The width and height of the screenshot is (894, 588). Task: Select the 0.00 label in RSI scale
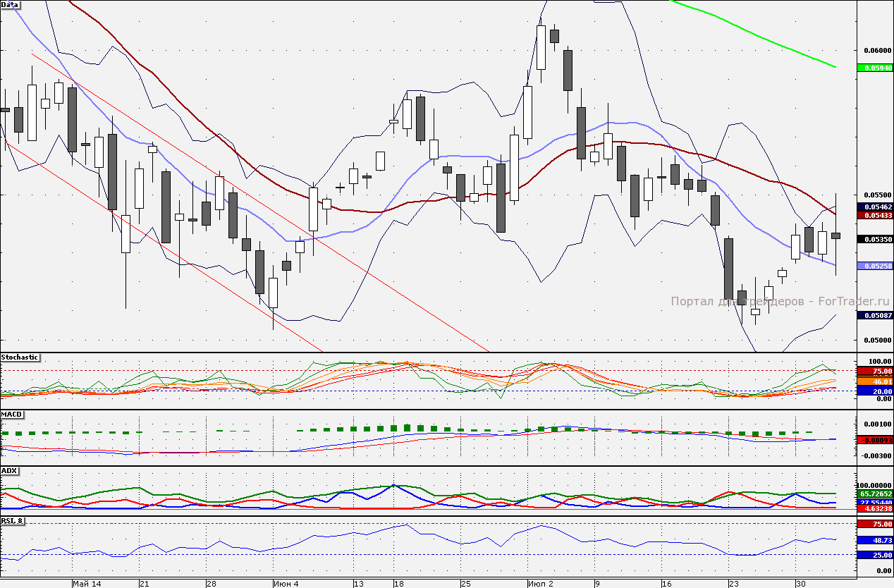pyautogui.click(x=883, y=571)
